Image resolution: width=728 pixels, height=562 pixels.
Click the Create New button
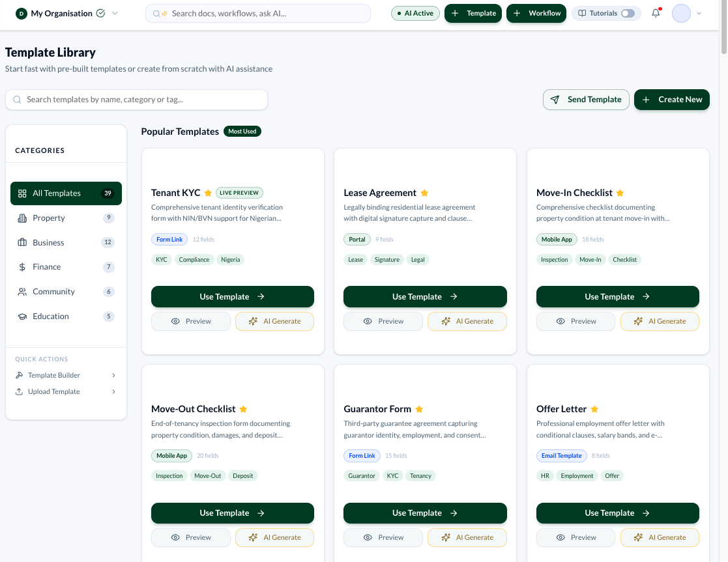671,100
